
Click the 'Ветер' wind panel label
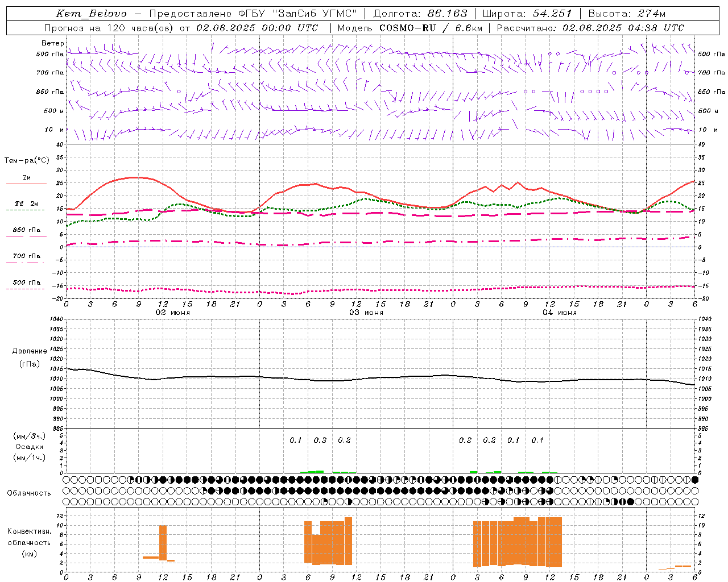(x=52, y=43)
